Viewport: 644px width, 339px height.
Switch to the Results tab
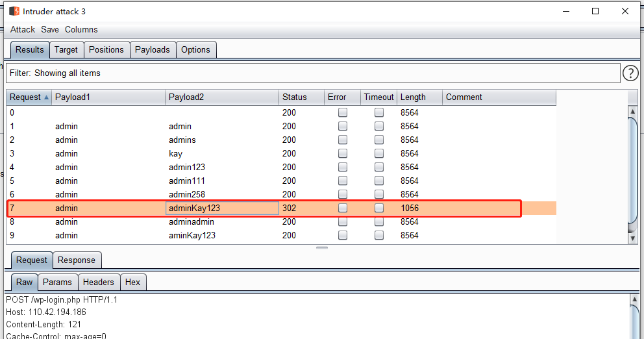(x=30, y=50)
